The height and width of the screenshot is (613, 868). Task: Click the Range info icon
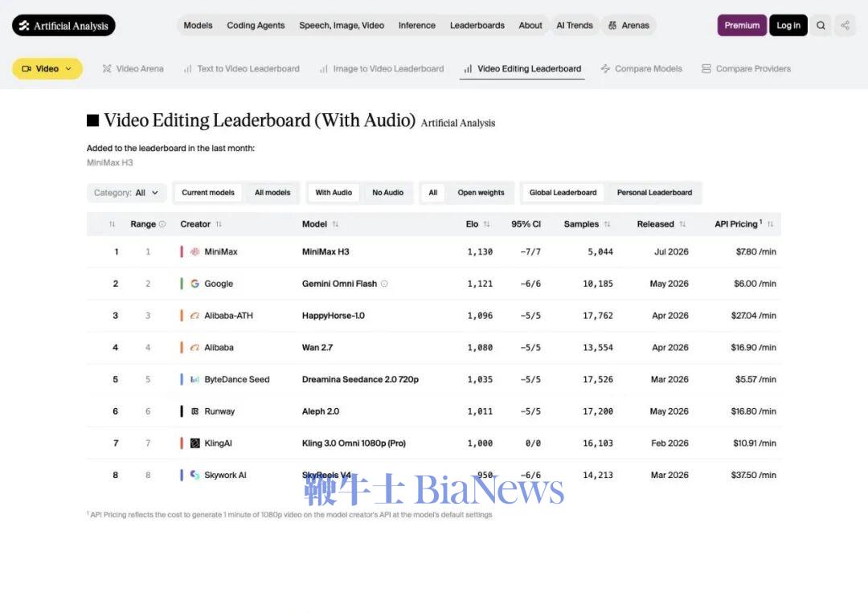pyautogui.click(x=162, y=224)
